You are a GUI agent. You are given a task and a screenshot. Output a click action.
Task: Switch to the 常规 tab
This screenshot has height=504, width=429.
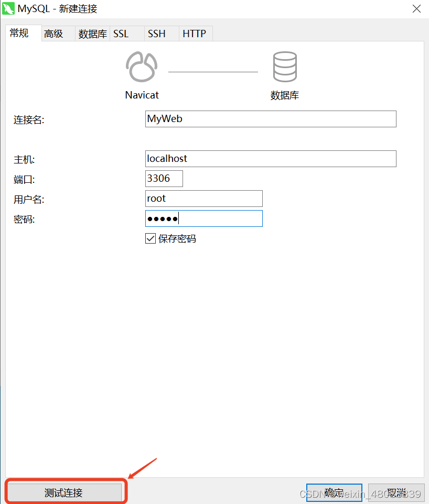pyautogui.click(x=23, y=33)
